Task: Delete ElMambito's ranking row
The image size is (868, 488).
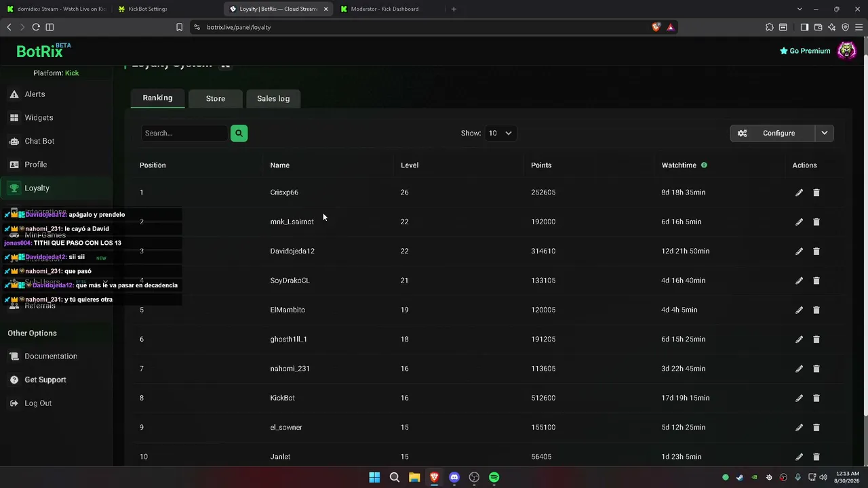Action: (x=816, y=310)
